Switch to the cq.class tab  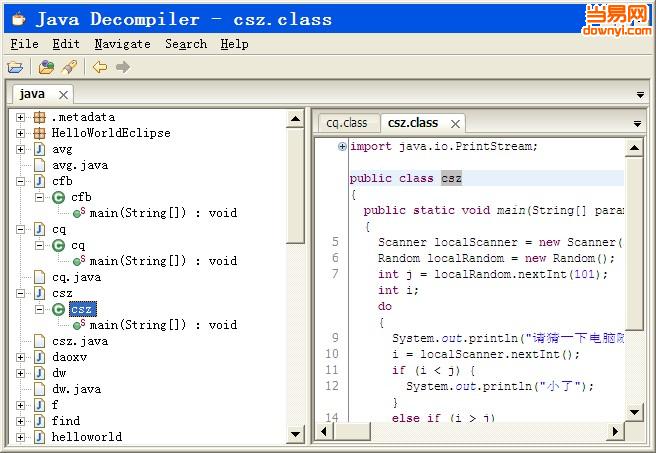347,123
